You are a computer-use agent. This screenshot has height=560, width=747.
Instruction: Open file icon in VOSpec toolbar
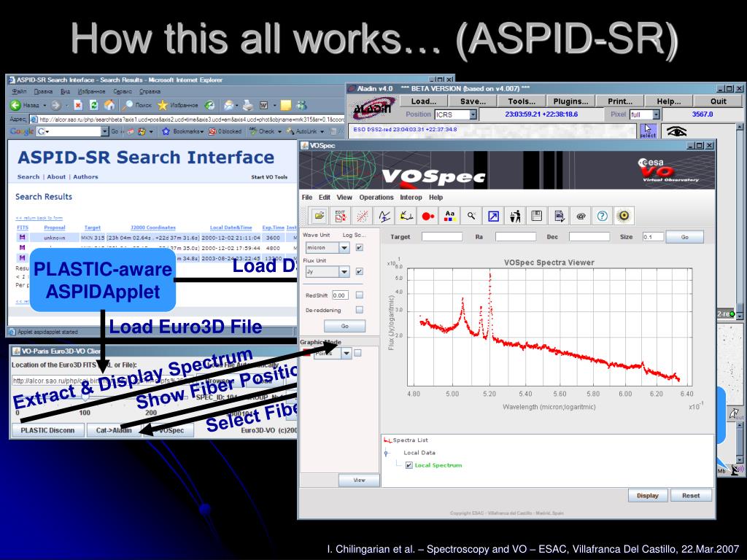click(x=319, y=216)
